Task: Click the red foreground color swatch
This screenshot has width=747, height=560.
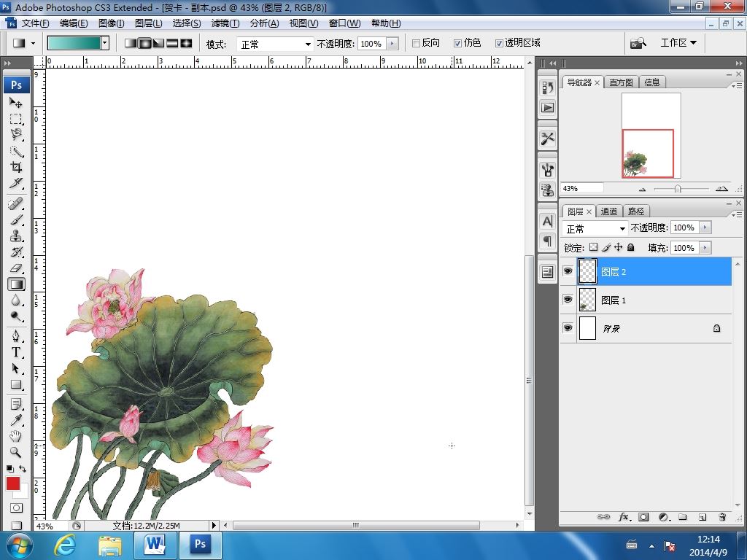Action: click(13, 483)
